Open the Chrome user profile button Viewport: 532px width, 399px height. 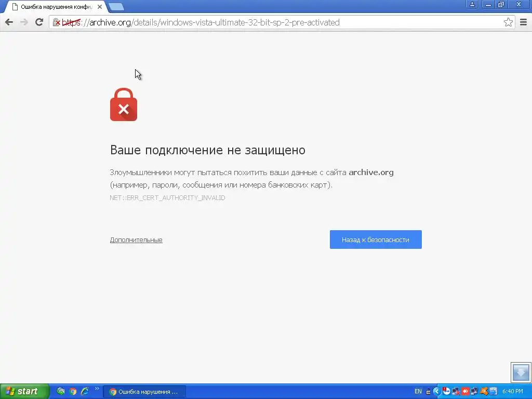472,4
